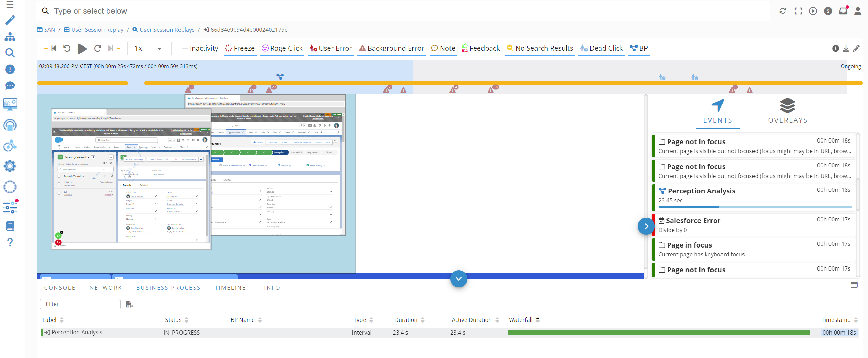Maximize the bottom panel window icon
The image size is (868, 358).
click(854, 285)
